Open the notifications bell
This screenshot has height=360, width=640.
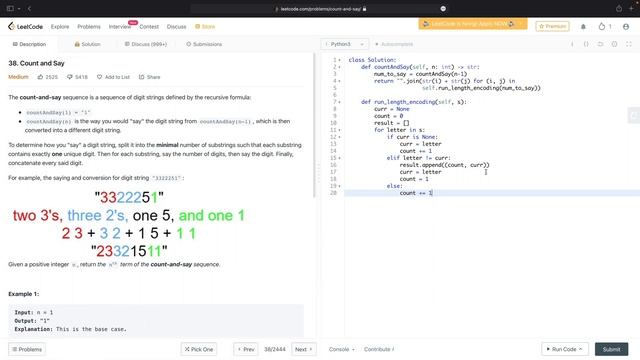point(583,27)
